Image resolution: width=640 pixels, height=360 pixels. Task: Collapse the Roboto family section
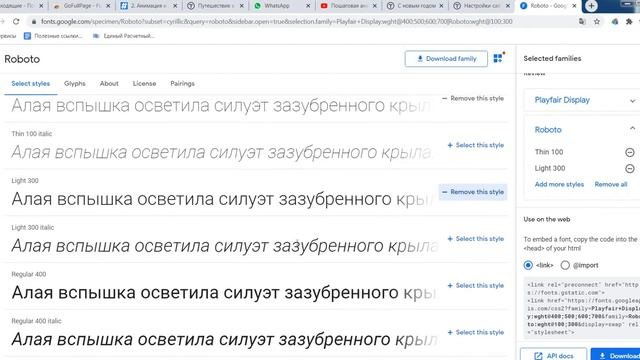(632, 129)
